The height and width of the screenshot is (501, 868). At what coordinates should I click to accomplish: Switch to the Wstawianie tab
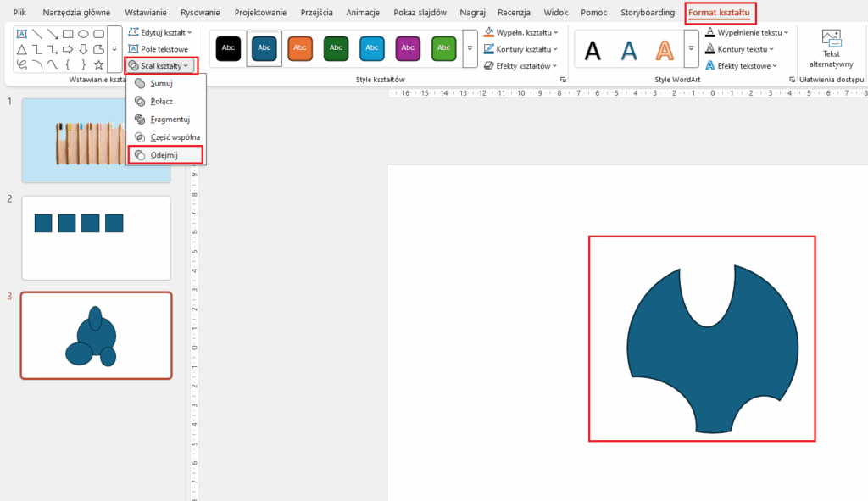(x=146, y=13)
